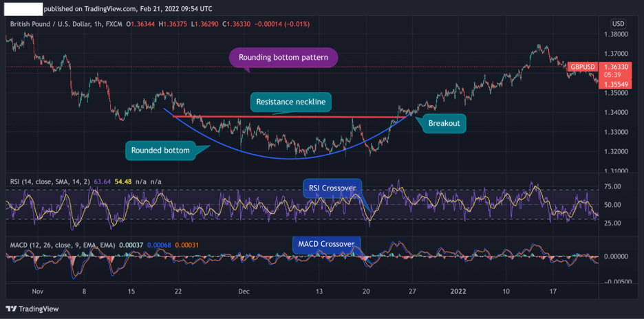Select the 'Rounding bottom pattern' purple callout

[283, 58]
